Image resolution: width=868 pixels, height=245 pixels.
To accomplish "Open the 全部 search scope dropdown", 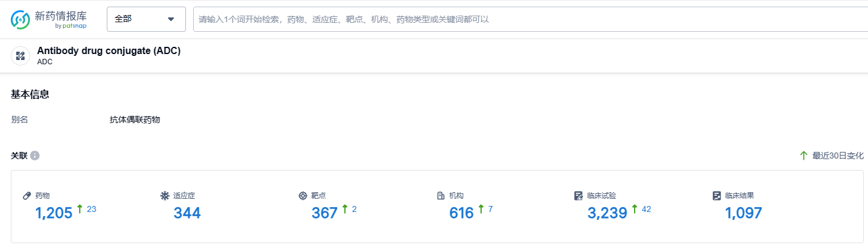I will tap(146, 19).
